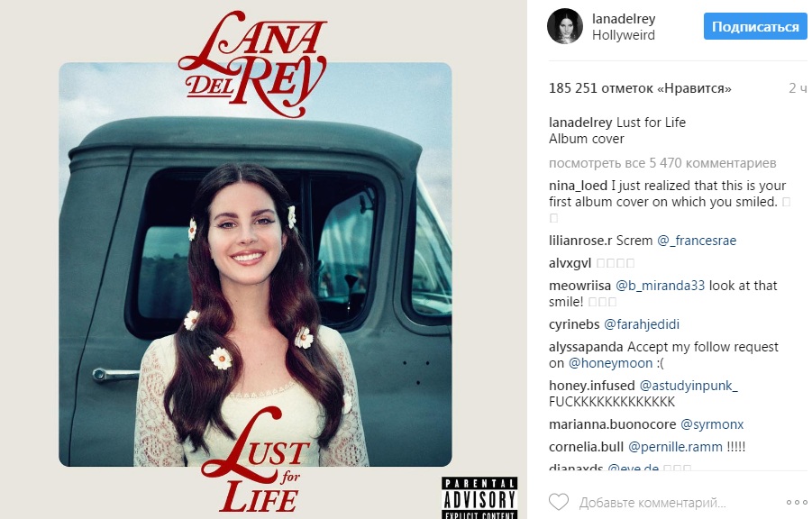
Task: Click lanadelrey profile avatar picture
Action: [565, 26]
